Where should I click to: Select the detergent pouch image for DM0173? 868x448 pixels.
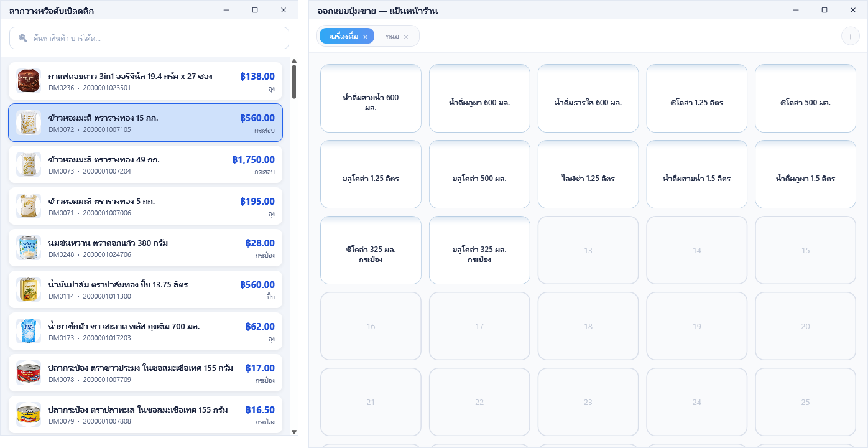coord(29,331)
